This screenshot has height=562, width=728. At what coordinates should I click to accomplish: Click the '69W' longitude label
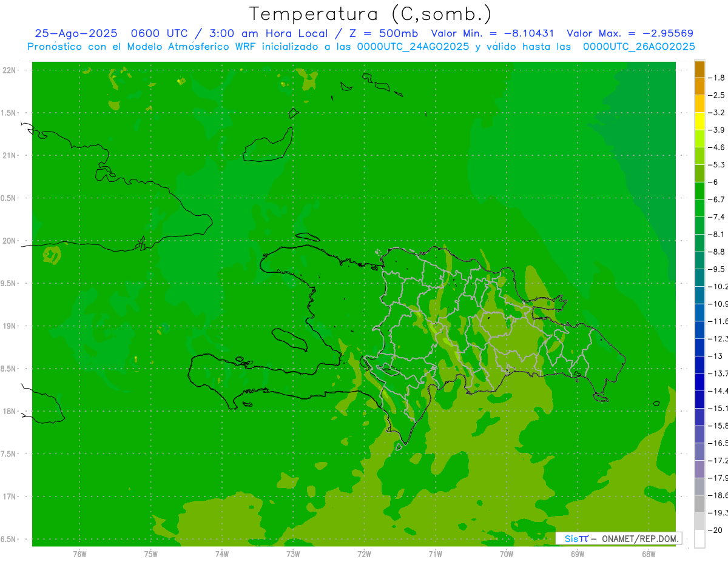[578, 554]
